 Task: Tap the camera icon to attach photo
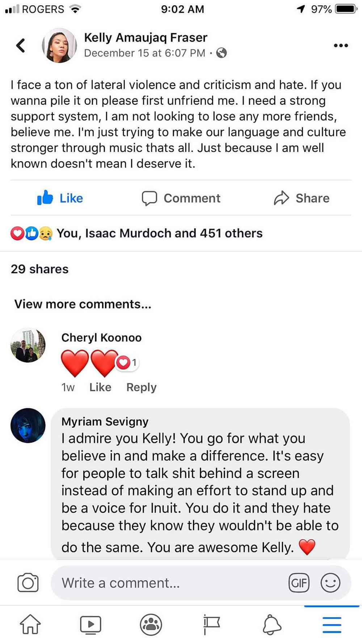click(x=28, y=583)
